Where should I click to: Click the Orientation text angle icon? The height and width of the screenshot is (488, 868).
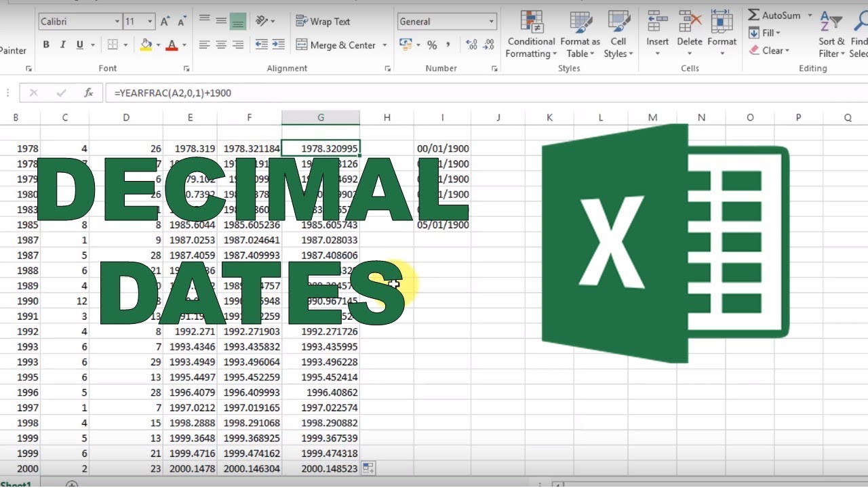[x=265, y=22]
